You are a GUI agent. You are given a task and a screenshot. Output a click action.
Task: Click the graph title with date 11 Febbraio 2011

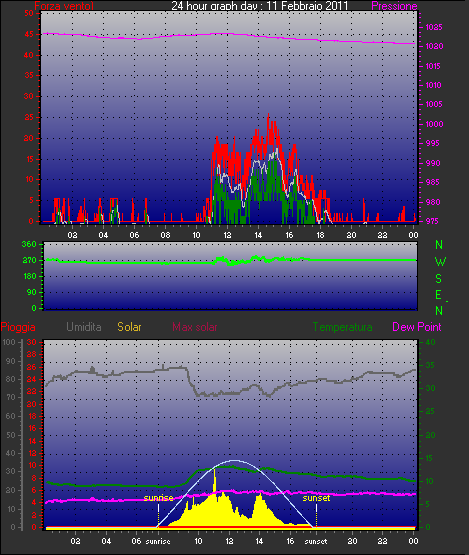pyautogui.click(x=260, y=6)
